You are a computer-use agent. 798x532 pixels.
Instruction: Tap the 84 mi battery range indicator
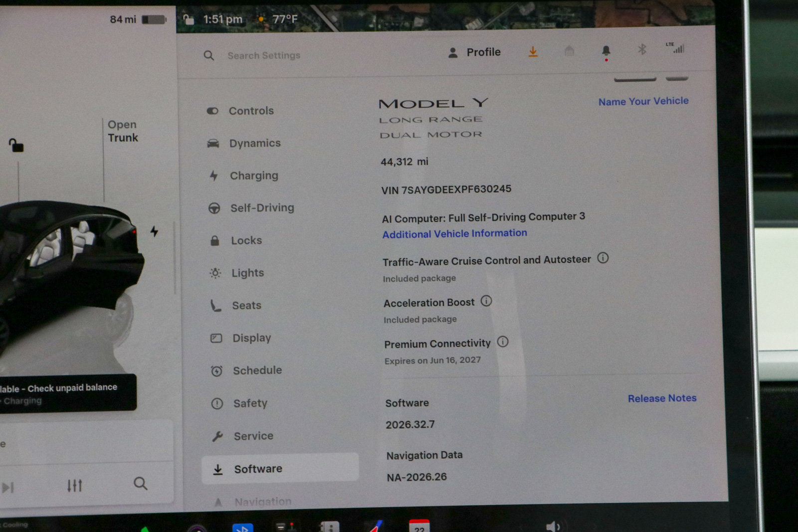point(138,19)
